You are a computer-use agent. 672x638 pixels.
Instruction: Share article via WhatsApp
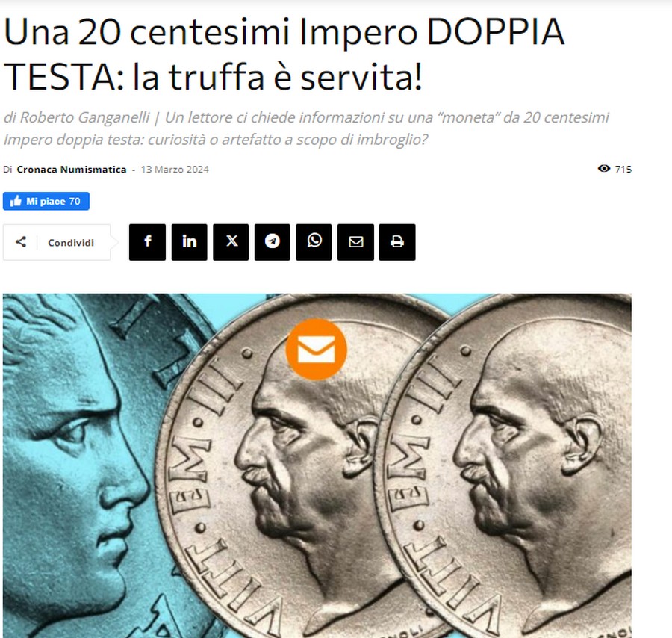click(x=314, y=242)
